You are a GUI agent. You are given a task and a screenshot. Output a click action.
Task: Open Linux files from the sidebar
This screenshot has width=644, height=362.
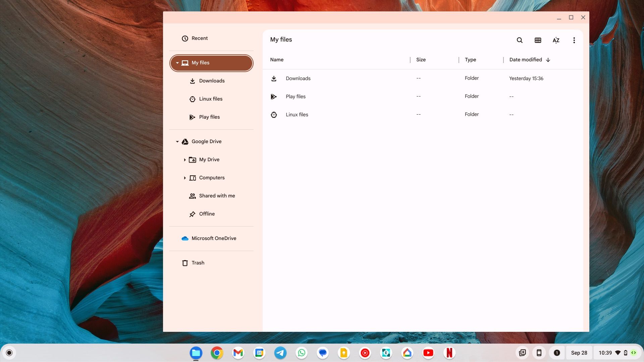click(x=211, y=99)
